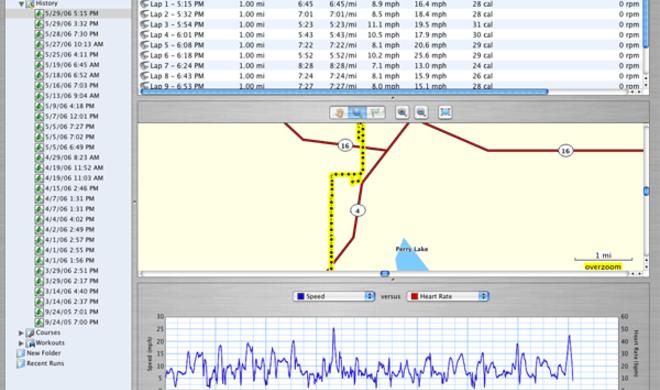Click the route 4 shield on map

pos(358,210)
